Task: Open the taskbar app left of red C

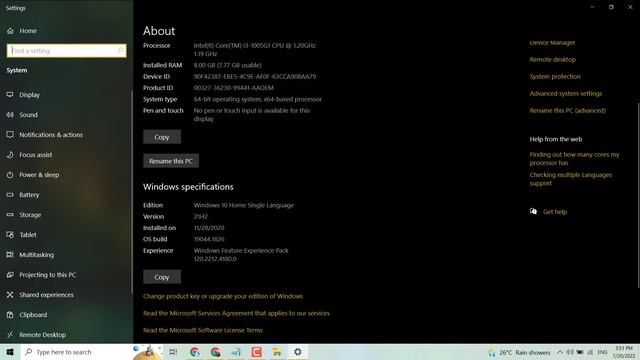Action: tap(236, 352)
